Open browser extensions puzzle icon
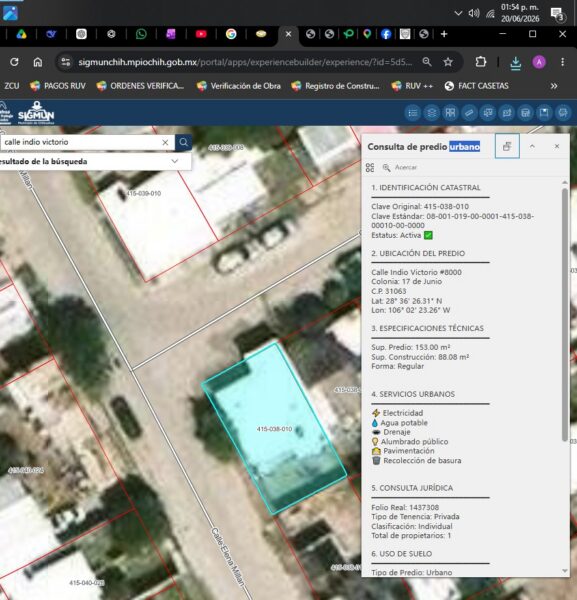 click(x=481, y=62)
